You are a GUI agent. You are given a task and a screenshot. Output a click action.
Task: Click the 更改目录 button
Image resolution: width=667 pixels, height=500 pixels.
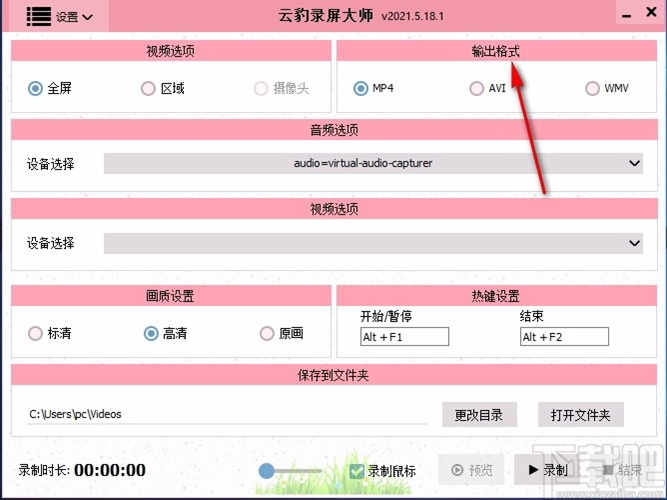coord(479,415)
